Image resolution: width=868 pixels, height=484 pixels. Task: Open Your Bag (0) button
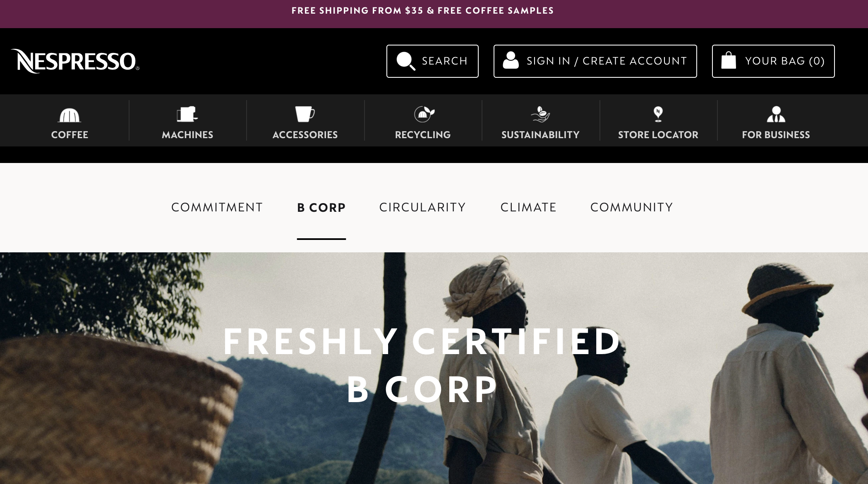pos(773,61)
